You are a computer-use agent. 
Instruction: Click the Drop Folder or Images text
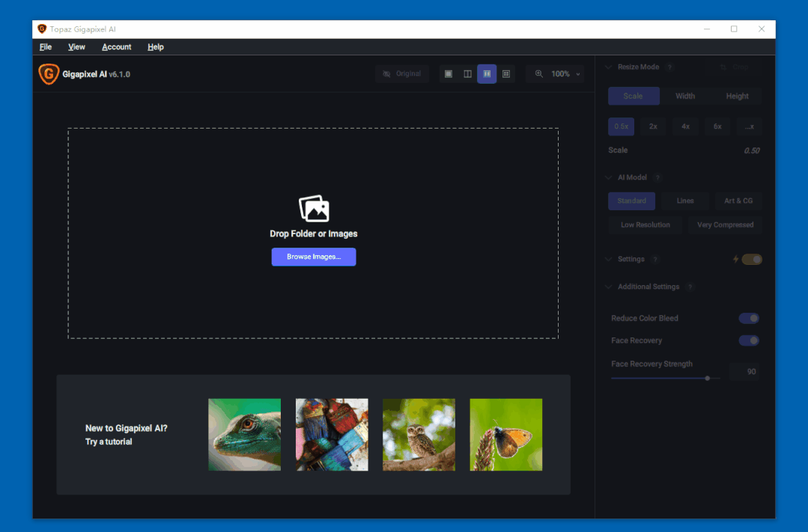pyautogui.click(x=313, y=233)
